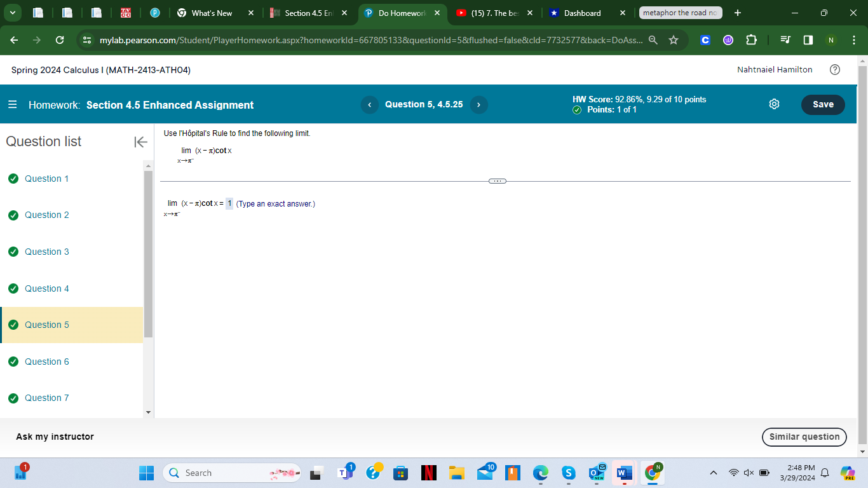868x488 pixels.
Task: Open the Chrome three-dot menu
Action: 855,39
